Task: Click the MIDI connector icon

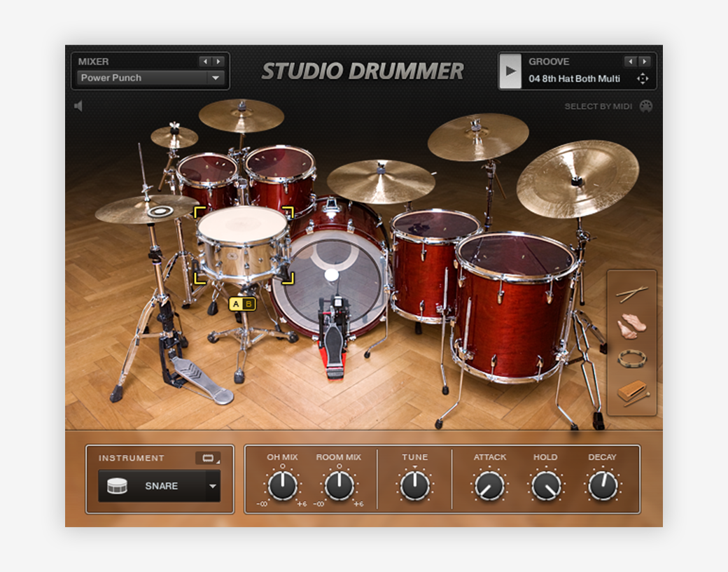Action: 646,106
